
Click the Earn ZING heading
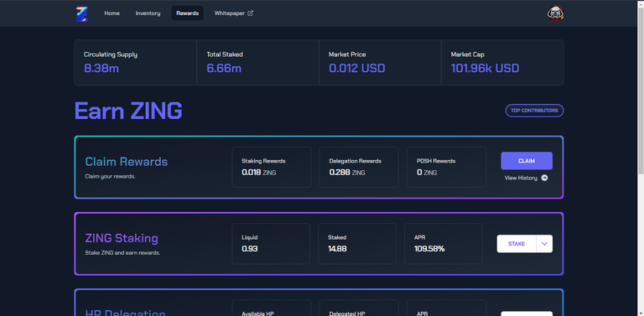[x=128, y=111]
